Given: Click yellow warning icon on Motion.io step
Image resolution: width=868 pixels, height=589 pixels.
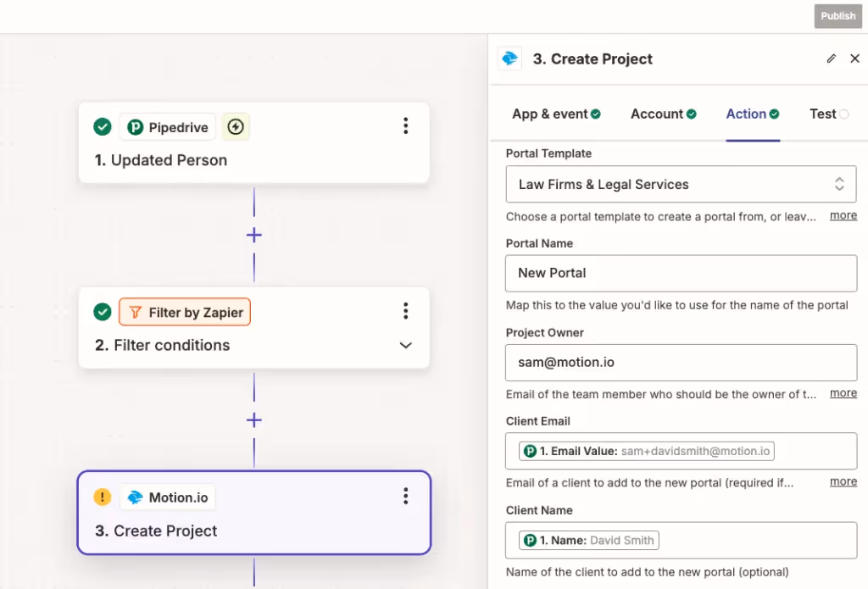Looking at the screenshot, I should pyautogui.click(x=103, y=497).
